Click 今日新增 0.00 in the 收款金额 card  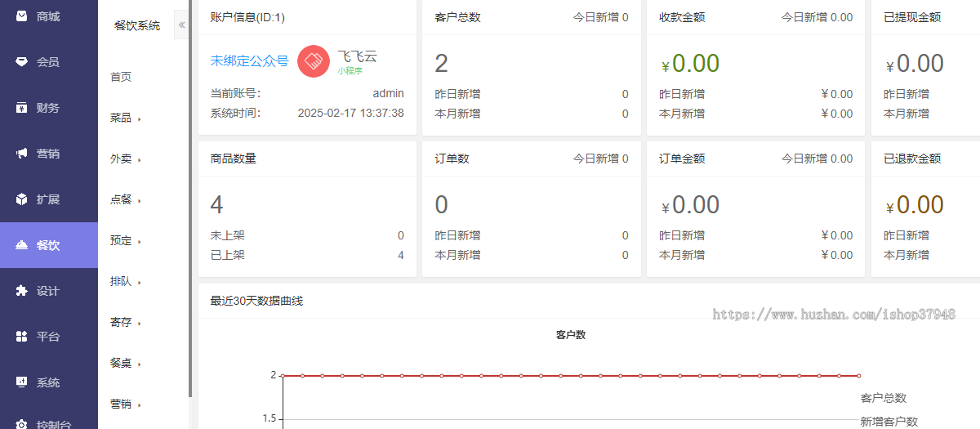(817, 17)
